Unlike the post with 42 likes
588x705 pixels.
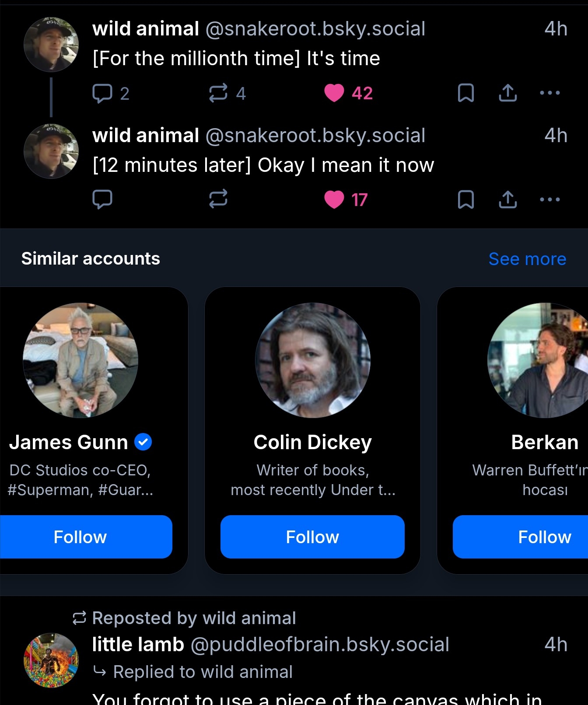pos(334,93)
